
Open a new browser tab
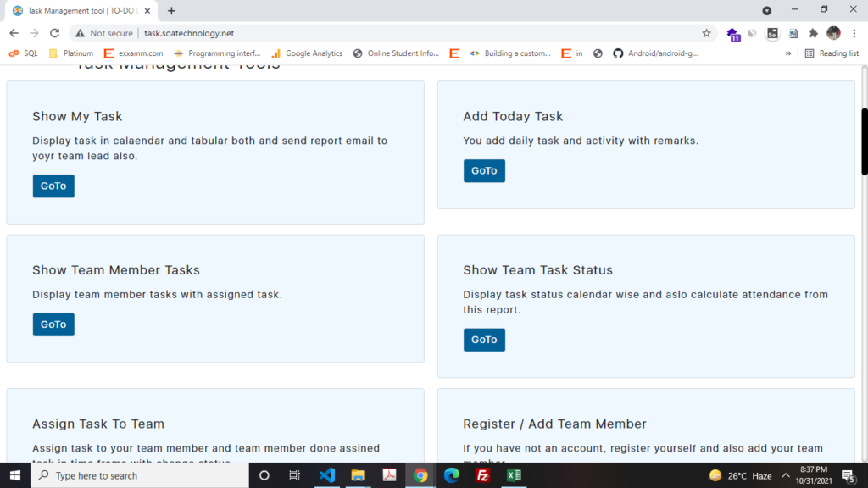pyautogui.click(x=171, y=11)
